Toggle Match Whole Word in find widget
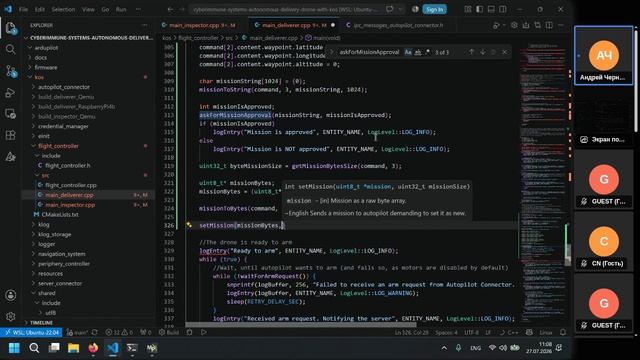The image size is (640, 360). coord(418,52)
